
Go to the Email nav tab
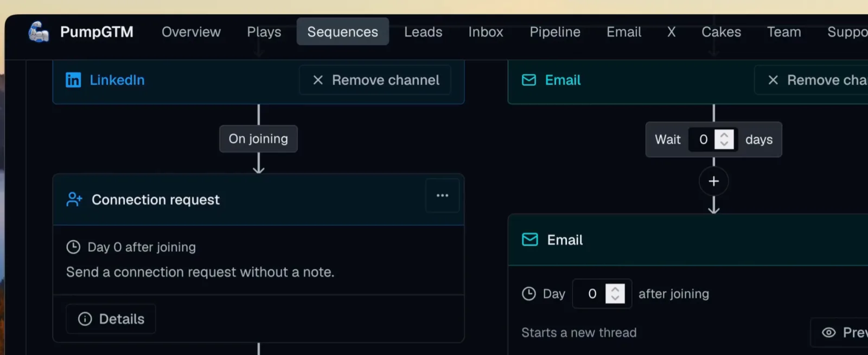pyautogui.click(x=624, y=32)
